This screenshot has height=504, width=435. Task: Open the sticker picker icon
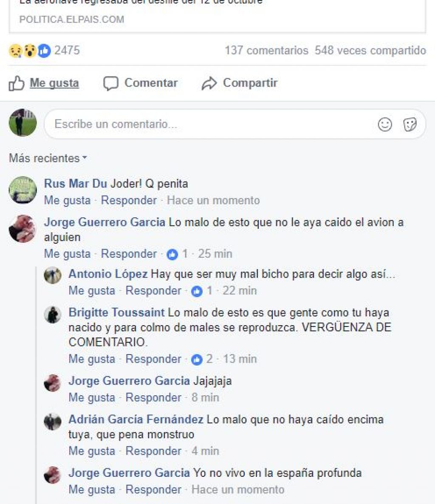[x=410, y=124]
